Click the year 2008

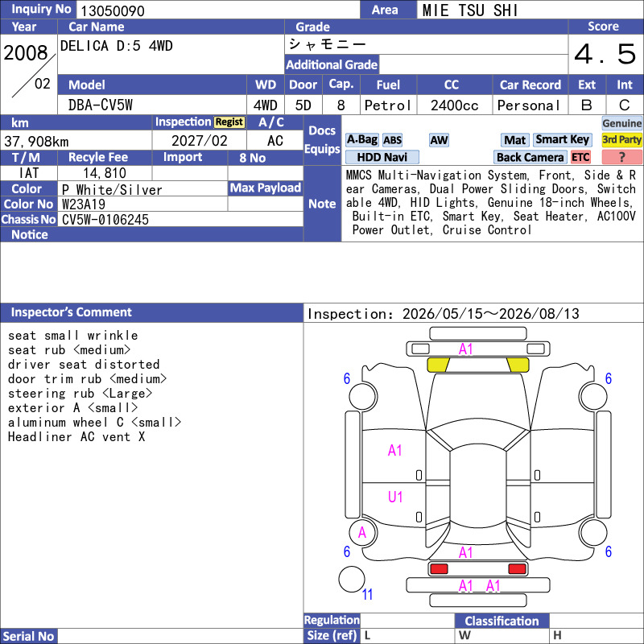coord(26,52)
